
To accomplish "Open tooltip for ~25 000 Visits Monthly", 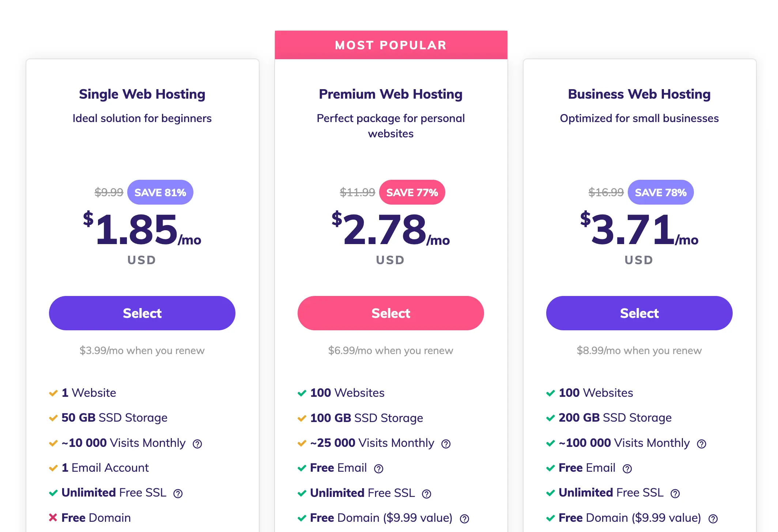I will (x=446, y=444).
